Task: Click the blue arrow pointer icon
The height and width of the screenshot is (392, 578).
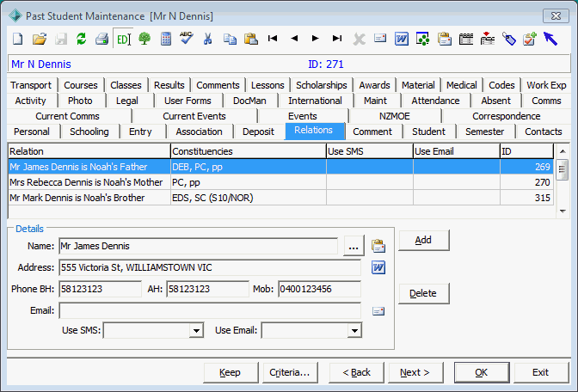Action: pyautogui.click(x=550, y=39)
